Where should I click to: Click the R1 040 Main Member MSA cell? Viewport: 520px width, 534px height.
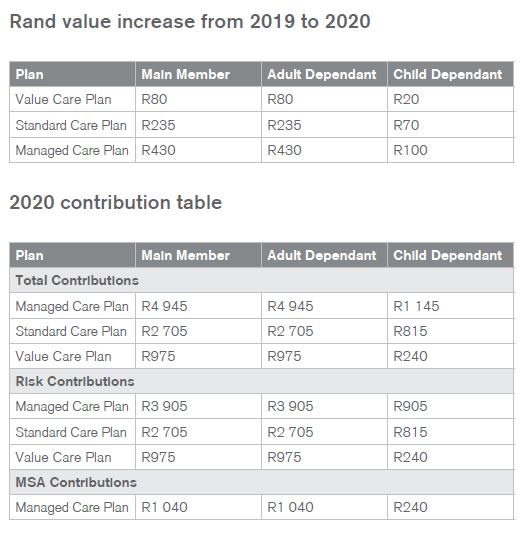(x=198, y=507)
